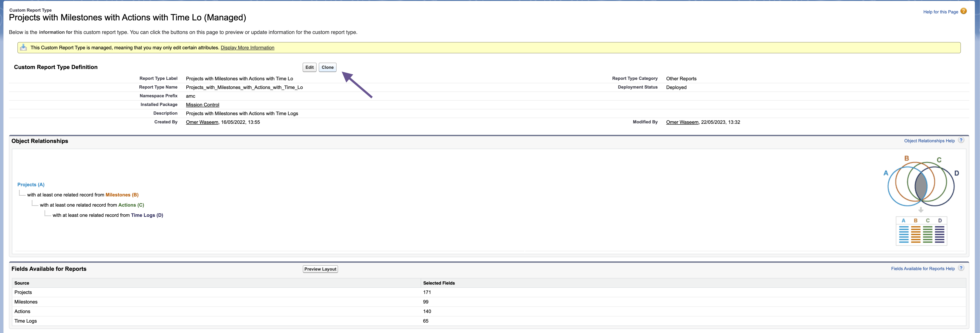Click the Deployed status value
The width and height of the screenshot is (980, 333).
[676, 87]
